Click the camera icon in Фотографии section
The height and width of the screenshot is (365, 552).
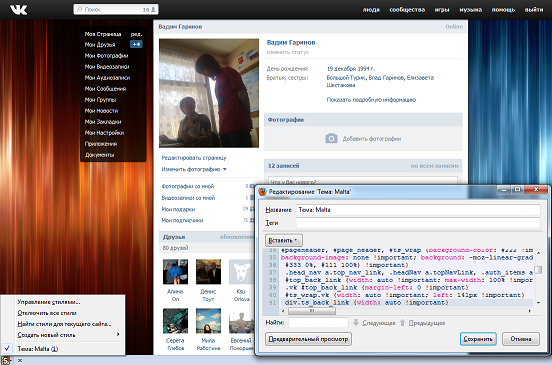click(331, 138)
